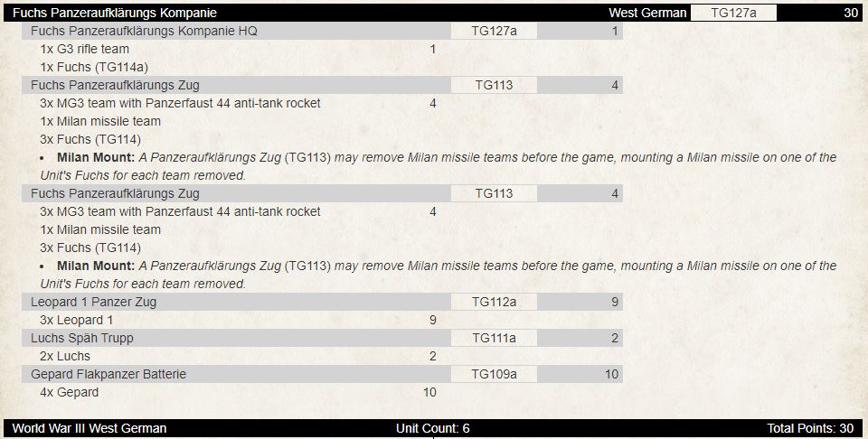Click the Total Points: 30 footer
The height and width of the screenshot is (439, 868).
pos(810,428)
